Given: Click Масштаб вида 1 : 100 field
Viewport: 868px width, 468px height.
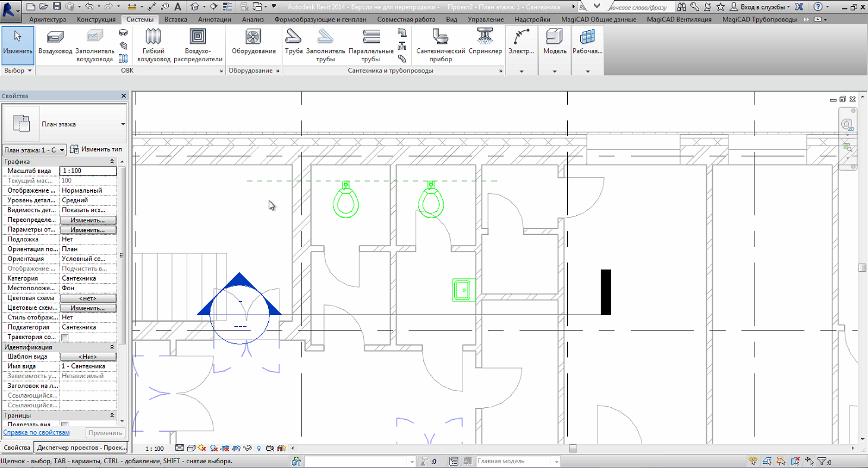Looking at the screenshot, I should tap(88, 171).
